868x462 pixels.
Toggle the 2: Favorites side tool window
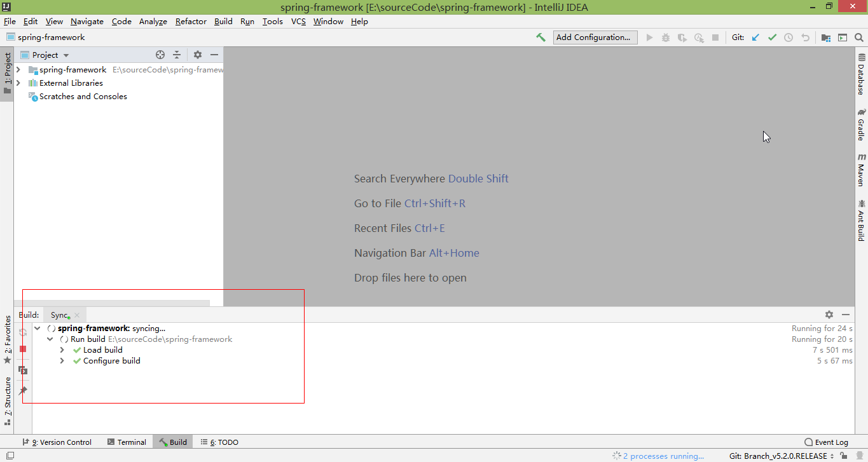7,339
